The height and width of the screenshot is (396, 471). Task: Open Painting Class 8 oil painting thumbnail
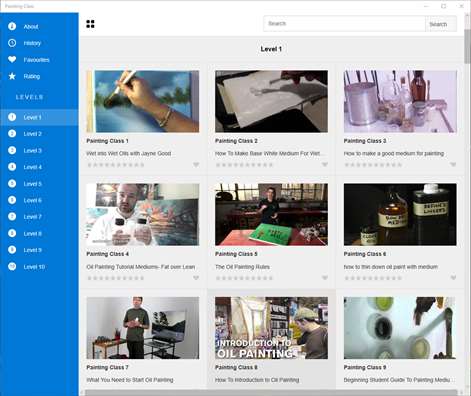click(271, 328)
